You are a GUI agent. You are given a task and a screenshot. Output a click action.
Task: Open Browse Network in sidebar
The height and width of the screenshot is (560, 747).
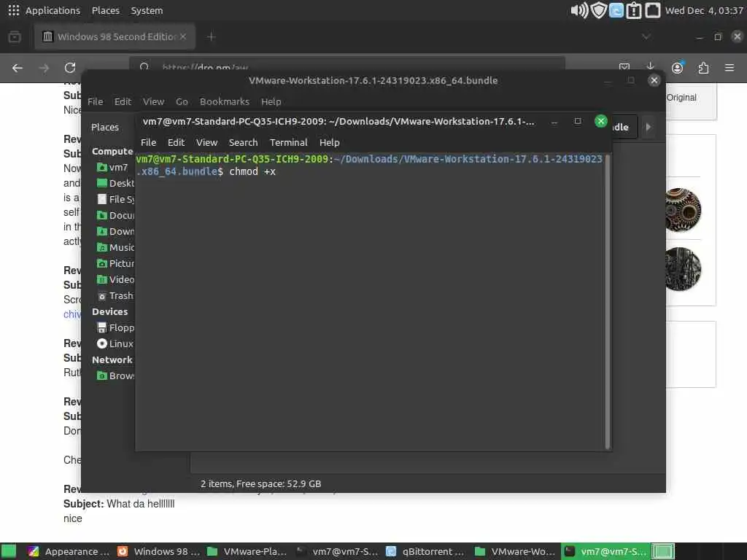click(115, 376)
